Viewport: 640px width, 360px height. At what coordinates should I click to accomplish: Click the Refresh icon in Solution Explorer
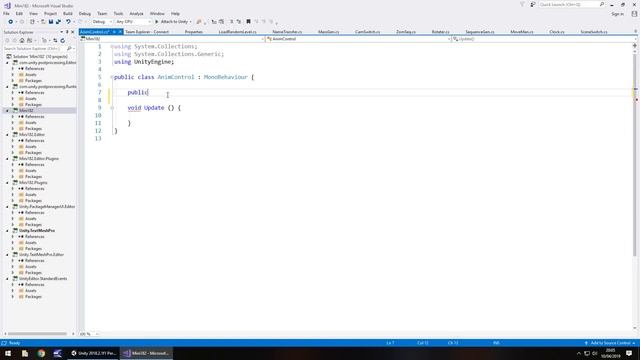[62, 40]
